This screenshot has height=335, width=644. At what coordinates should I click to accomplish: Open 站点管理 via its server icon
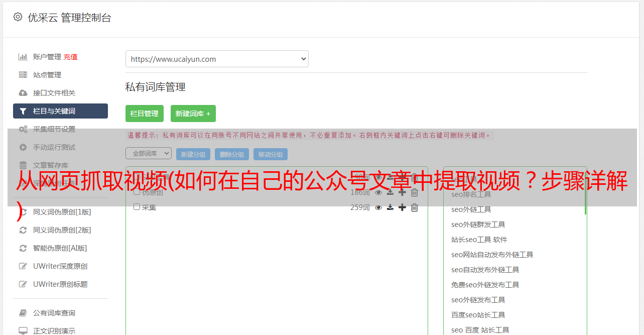(23, 75)
